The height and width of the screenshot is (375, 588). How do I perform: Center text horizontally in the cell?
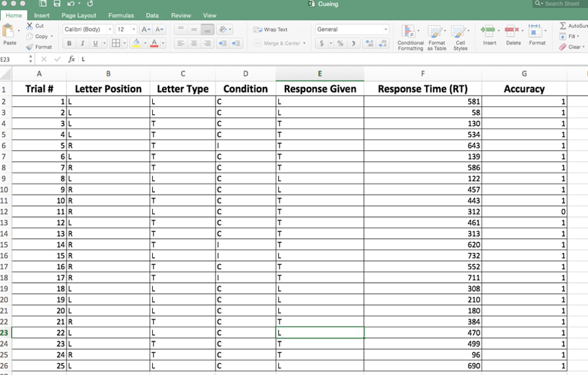click(194, 43)
